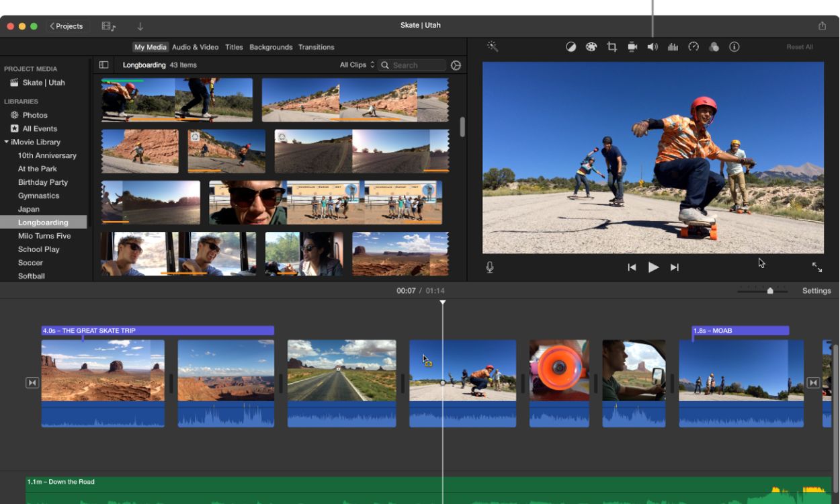The image size is (840, 504).
Task: Open the Color Correction palette tool
Action: (x=591, y=46)
